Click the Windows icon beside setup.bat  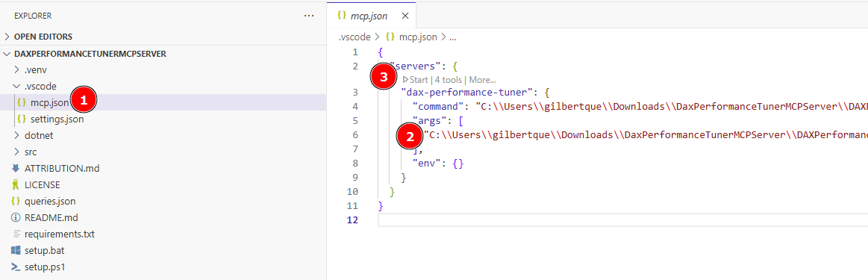click(16, 250)
